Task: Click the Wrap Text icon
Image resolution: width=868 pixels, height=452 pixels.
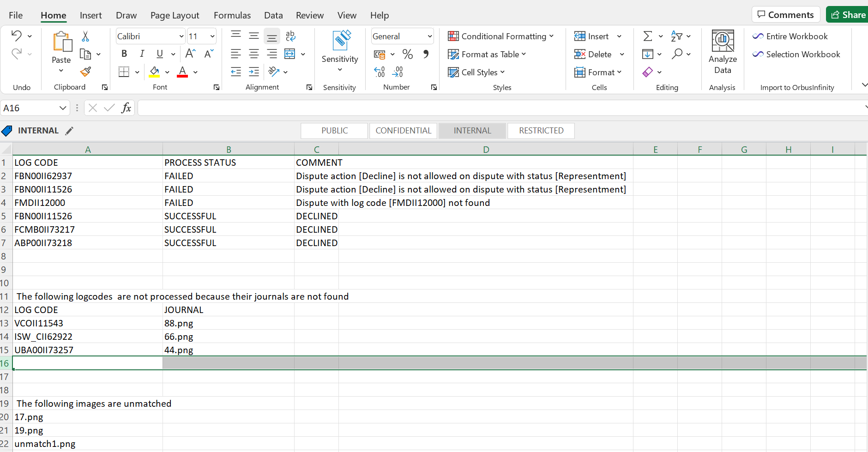Action: tap(290, 36)
